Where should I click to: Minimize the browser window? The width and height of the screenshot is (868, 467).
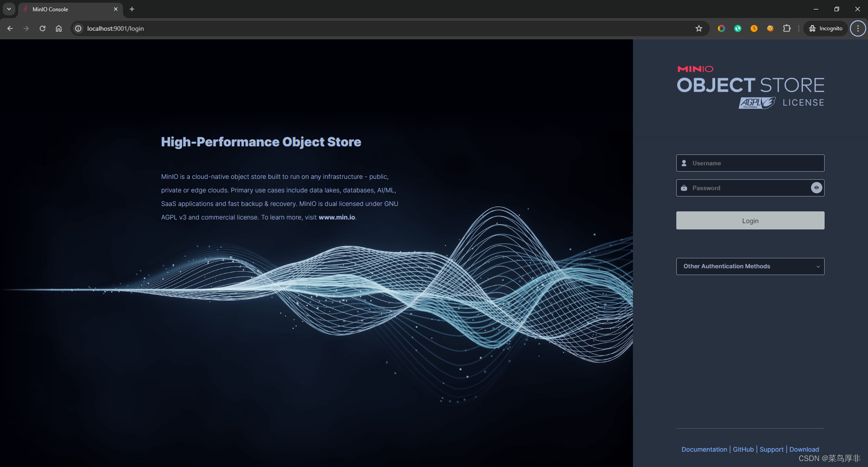(x=816, y=9)
